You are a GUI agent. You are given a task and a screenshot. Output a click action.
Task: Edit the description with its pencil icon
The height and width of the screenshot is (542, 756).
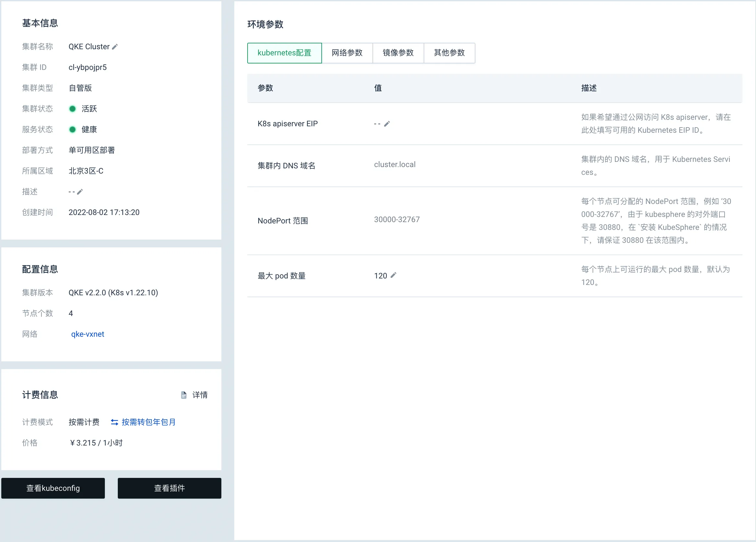click(x=80, y=192)
